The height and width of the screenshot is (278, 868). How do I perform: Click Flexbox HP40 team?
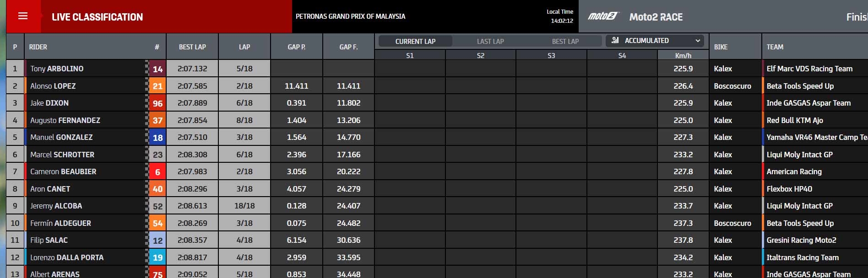pyautogui.click(x=789, y=189)
